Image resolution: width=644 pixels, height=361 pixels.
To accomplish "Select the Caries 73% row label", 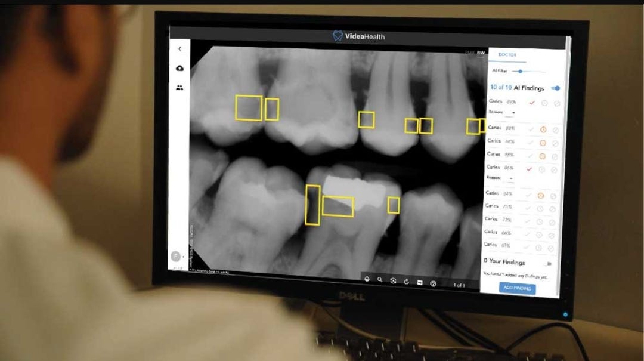I will click(498, 206).
